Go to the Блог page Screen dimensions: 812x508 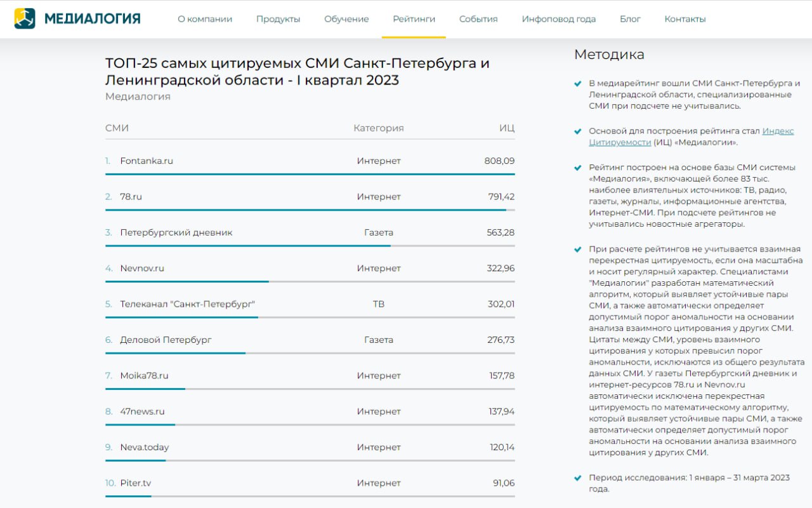click(x=630, y=19)
